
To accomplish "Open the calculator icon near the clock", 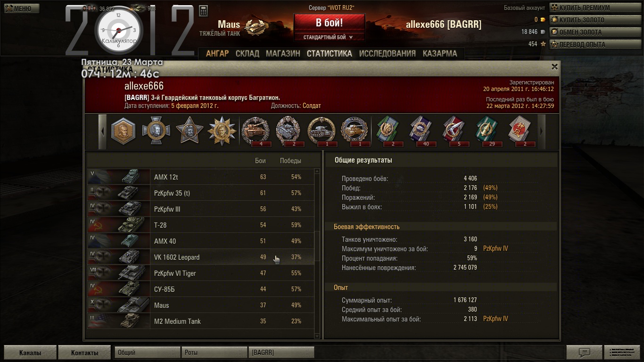I will tap(204, 11).
